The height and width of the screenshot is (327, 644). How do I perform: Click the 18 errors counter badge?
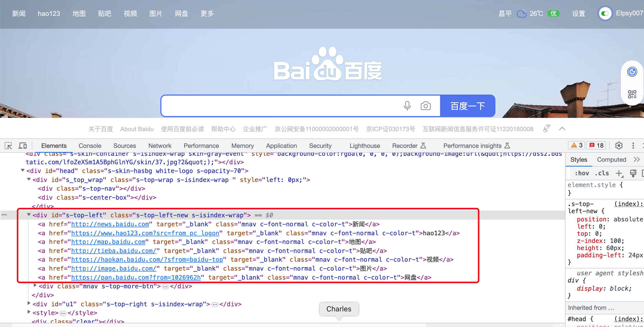click(x=597, y=146)
